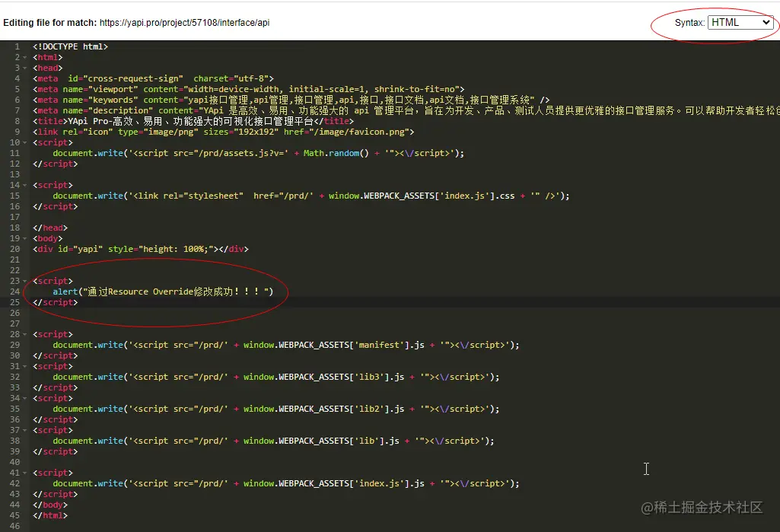The height and width of the screenshot is (532, 780).
Task: Click the 'lib3' document.write line
Action: point(276,377)
